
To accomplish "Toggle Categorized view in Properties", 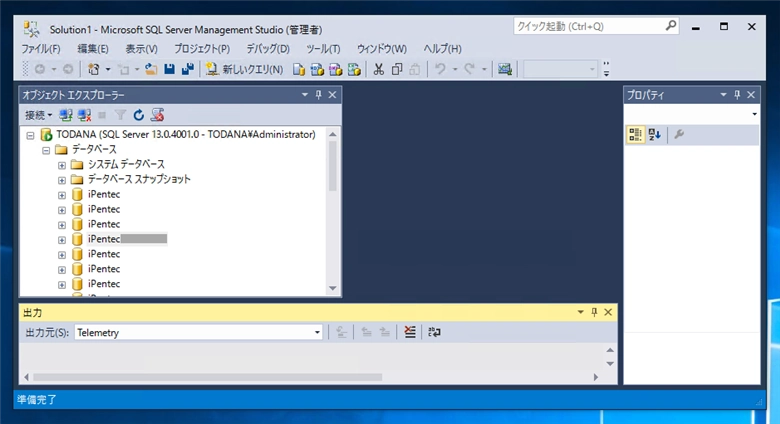I will [635, 134].
